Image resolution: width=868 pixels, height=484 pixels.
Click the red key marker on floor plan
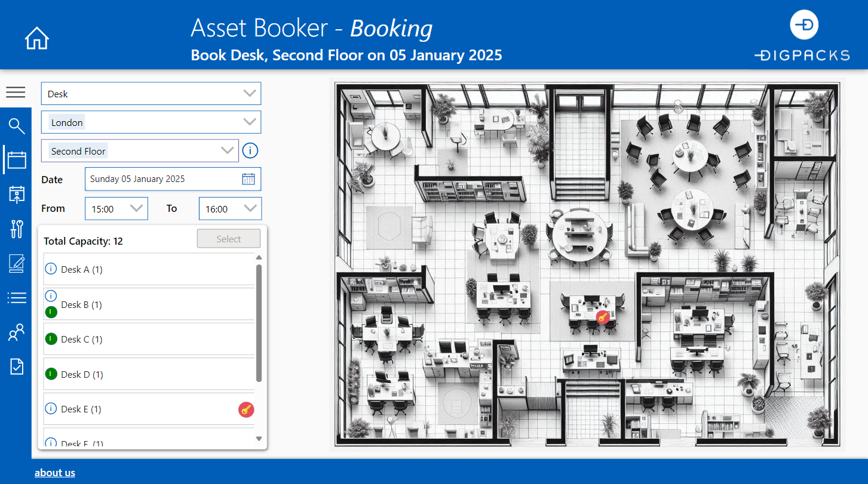tap(603, 317)
